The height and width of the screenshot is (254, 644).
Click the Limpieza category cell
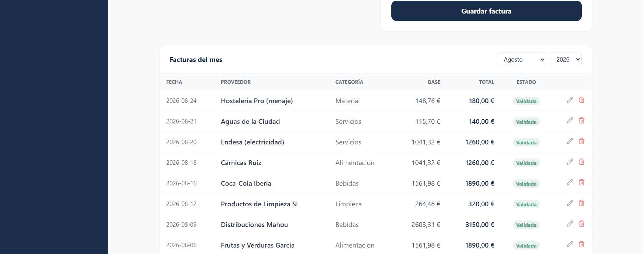pos(348,204)
